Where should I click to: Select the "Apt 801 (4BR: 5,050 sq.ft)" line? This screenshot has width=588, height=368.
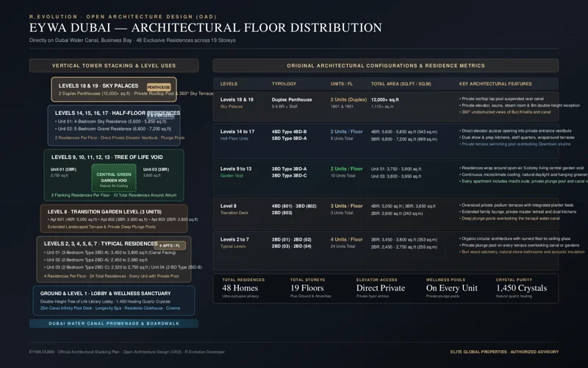pos(123,219)
